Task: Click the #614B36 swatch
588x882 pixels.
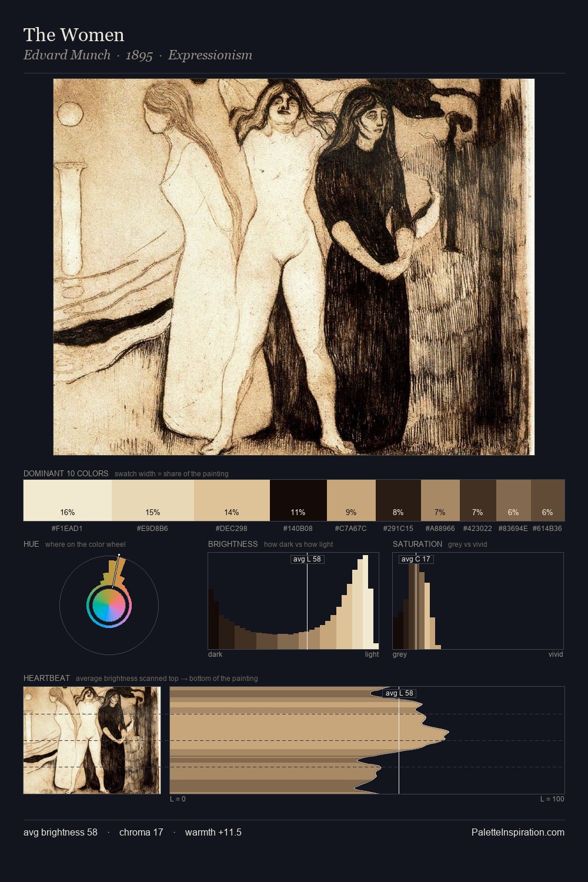Action: [547, 500]
